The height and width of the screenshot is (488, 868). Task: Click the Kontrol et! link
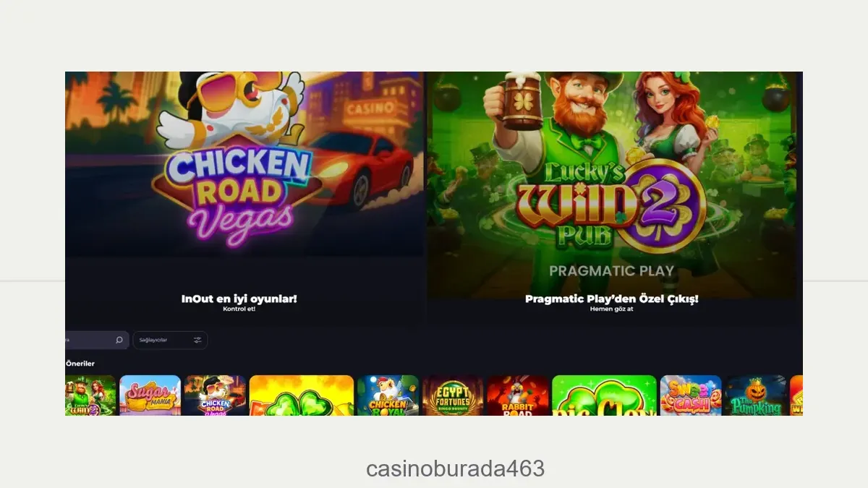pyautogui.click(x=239, y=309)
